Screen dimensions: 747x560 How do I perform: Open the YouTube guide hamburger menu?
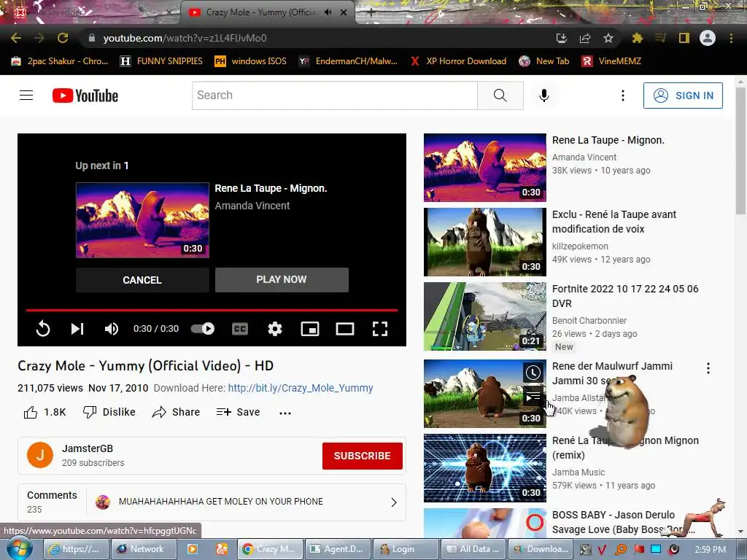point(26,96)
